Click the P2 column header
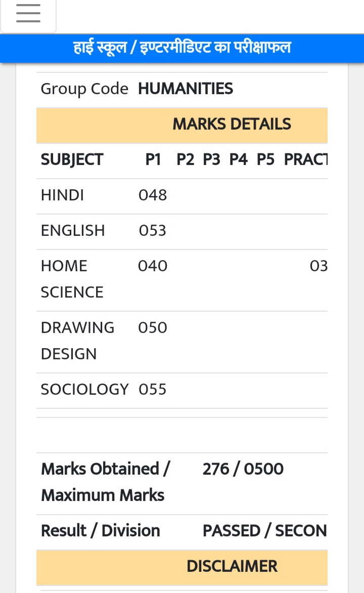 coord(185,159)
